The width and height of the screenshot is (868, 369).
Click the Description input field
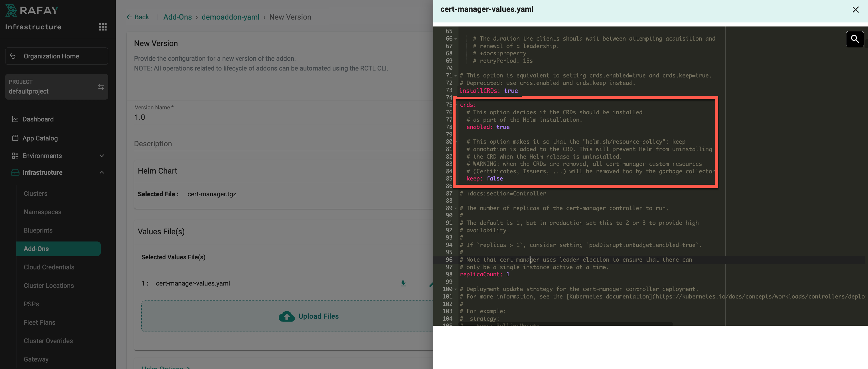pyautogui.click(x=283, y=144)
